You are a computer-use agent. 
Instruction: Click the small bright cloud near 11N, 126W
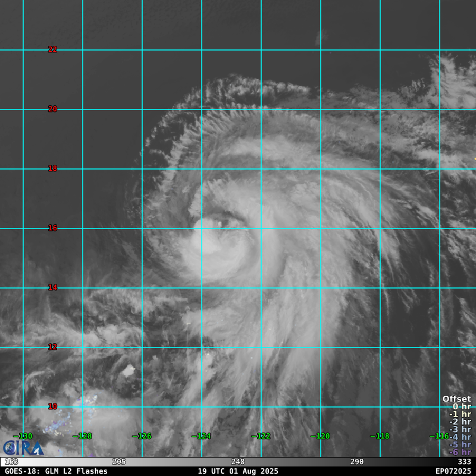(x=127, y=371)
